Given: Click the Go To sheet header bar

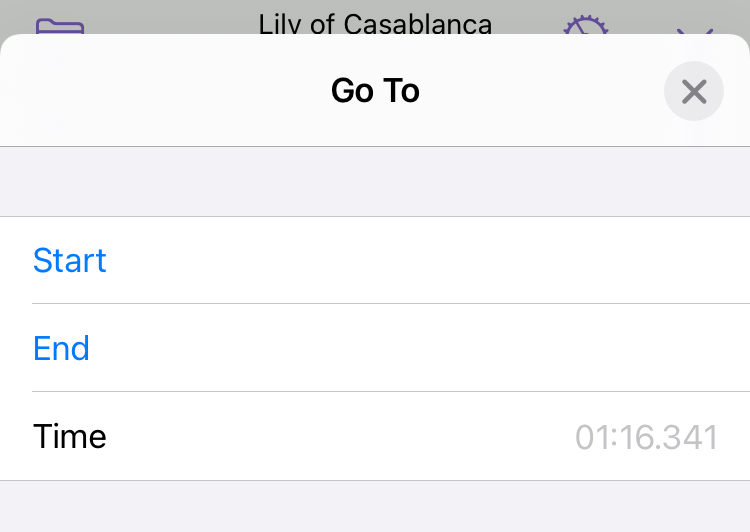Looking at the screenshot, I should [x=375, y=90].
